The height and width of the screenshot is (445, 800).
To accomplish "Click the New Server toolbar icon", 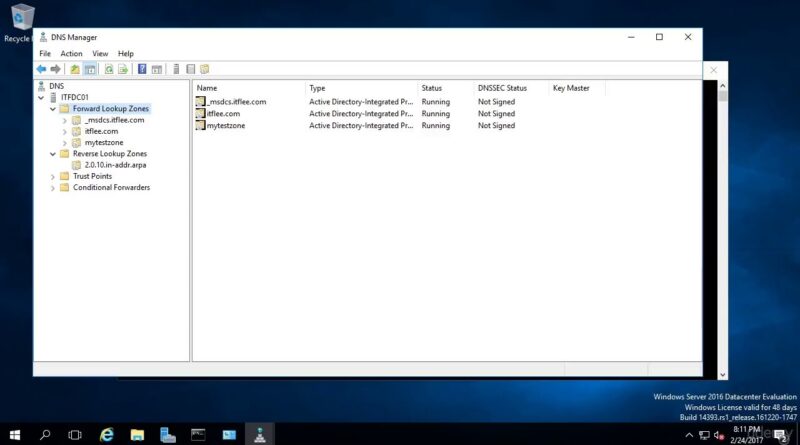I will coord(176,69).
